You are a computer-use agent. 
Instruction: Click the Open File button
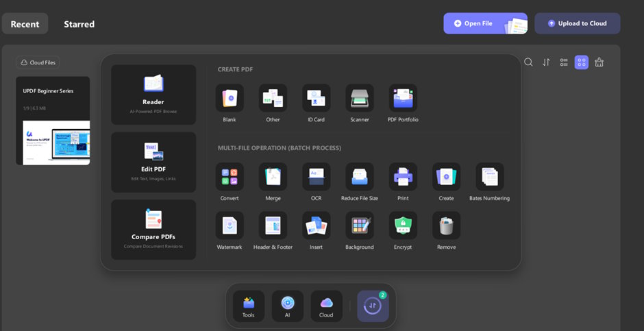tap(478, 23)
